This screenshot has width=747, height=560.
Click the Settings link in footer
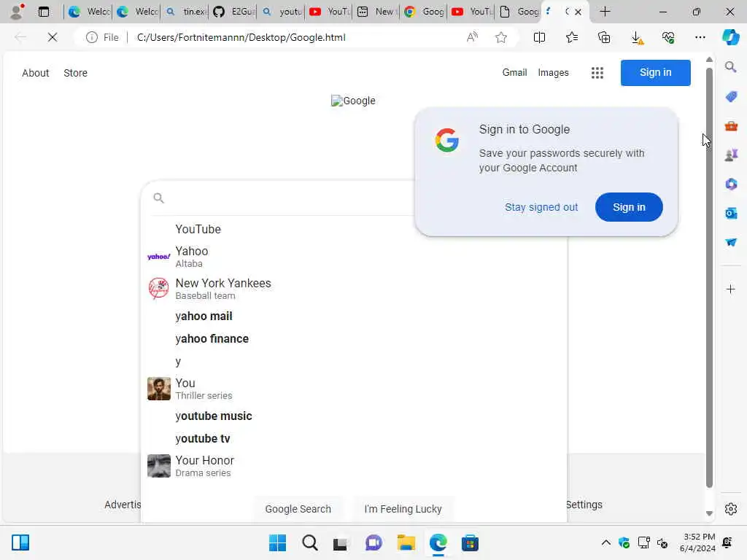[x=584, y=505]
